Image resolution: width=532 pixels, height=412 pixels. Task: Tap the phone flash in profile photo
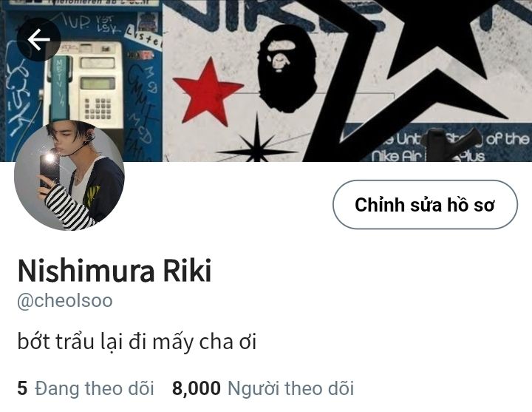coord(50,158)
